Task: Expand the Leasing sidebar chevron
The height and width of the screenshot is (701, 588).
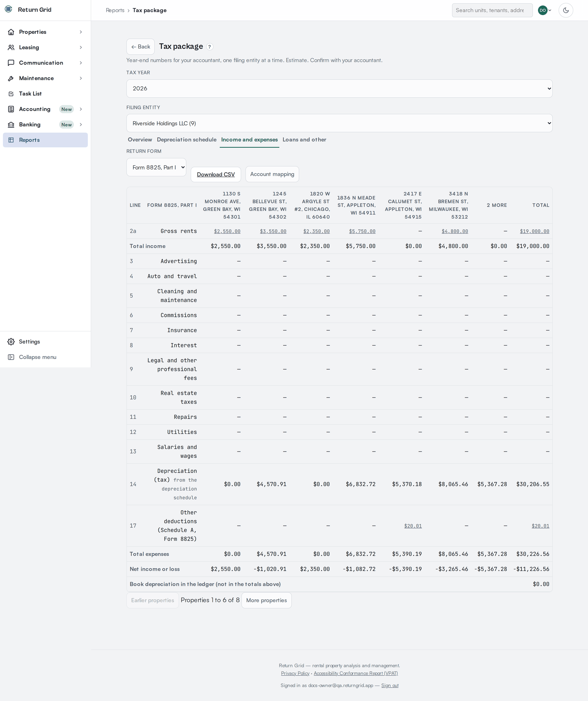Action: 81,47
